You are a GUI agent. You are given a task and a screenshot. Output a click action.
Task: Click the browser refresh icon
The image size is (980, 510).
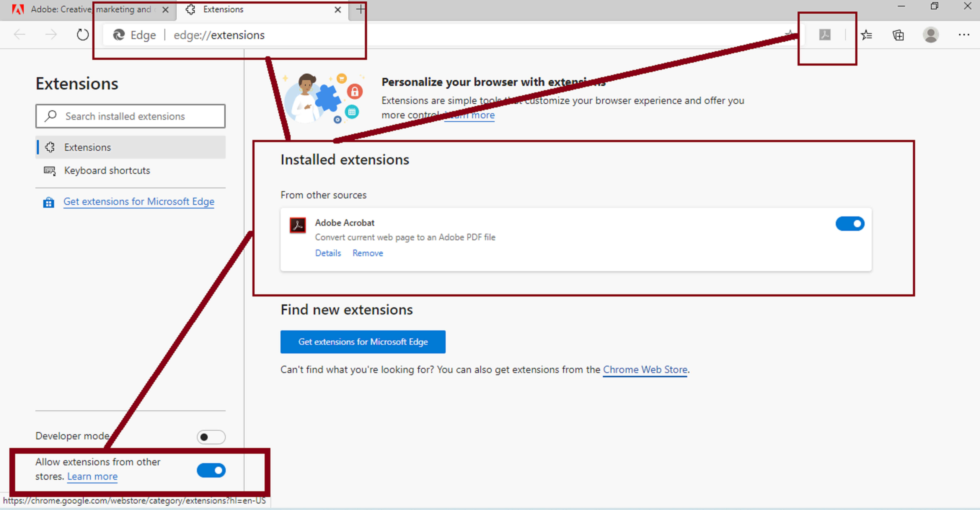(x=83, y=35)
